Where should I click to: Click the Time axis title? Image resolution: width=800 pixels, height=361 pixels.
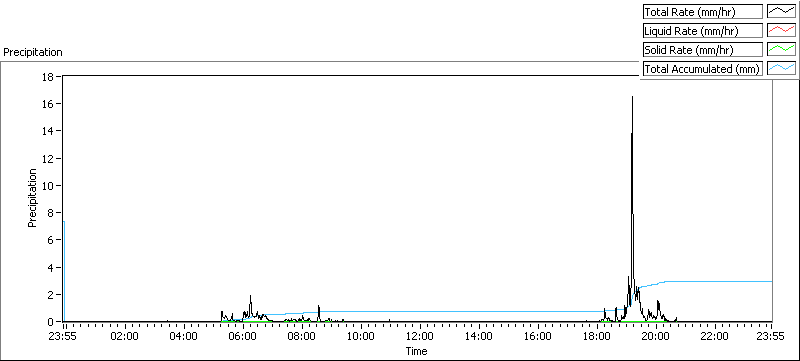(416, 351)
